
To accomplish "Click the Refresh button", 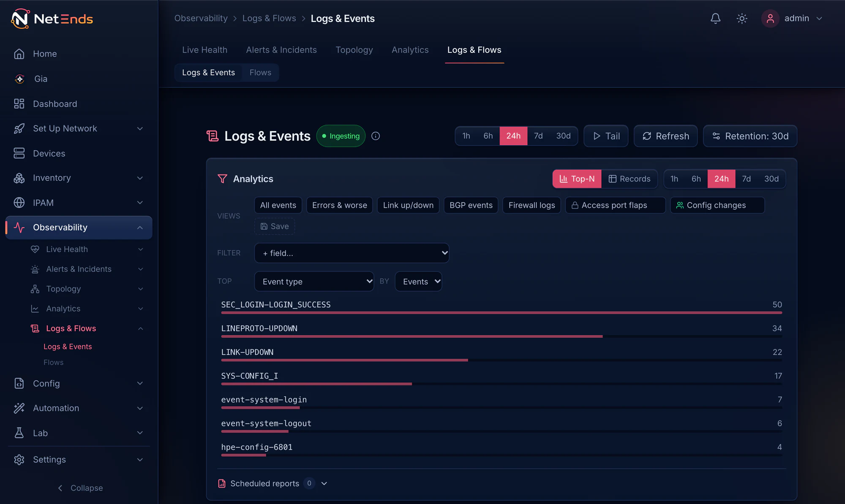I will [x=665, y=136].
